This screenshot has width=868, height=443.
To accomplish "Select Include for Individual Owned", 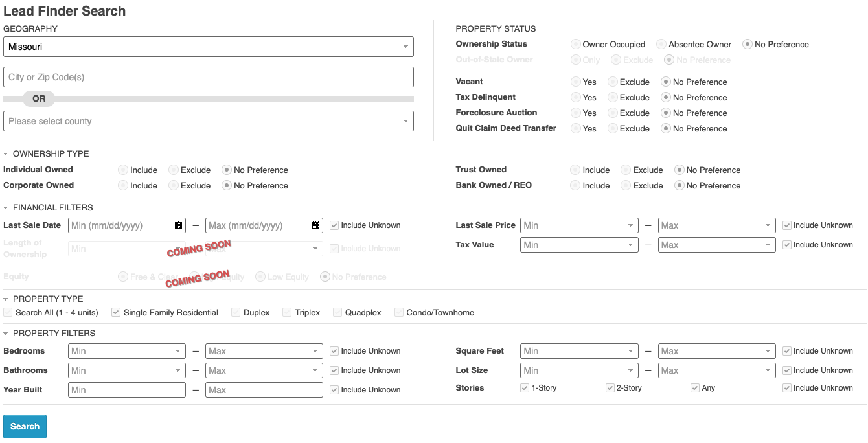I will click(x=122, y=170).
